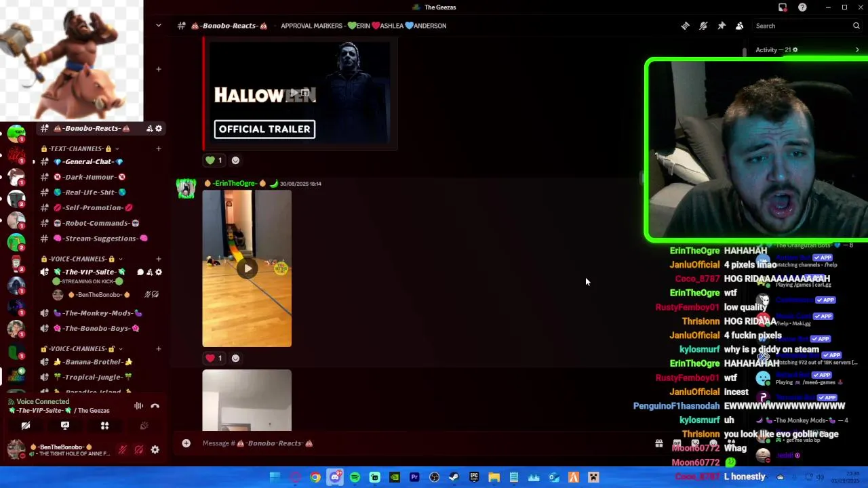Invite people to Bonobo-Reacts channel
The width and height of the screenshot is (868, 488).
(x=149, y=128)
